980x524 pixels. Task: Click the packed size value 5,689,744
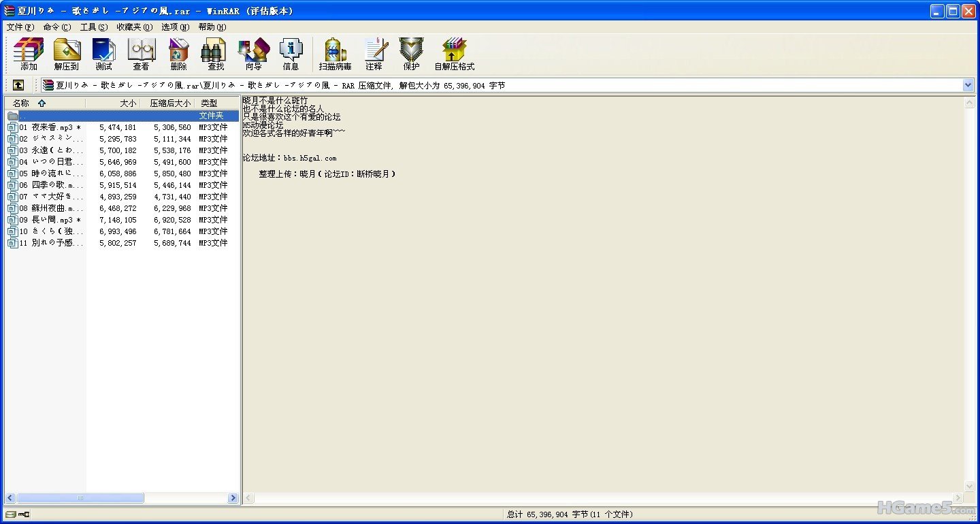pos(172,243)
